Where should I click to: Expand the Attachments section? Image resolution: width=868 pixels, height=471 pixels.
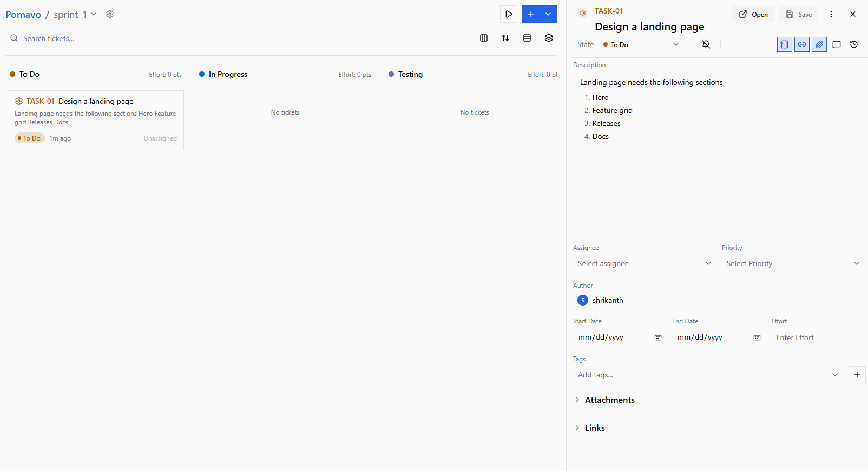click(x=604, y=400)
